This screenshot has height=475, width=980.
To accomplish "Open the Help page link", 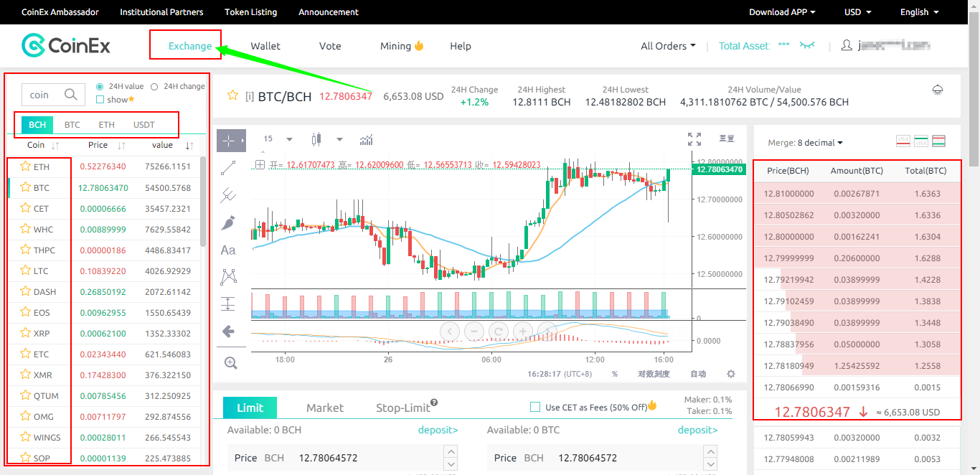I will 461,46.
